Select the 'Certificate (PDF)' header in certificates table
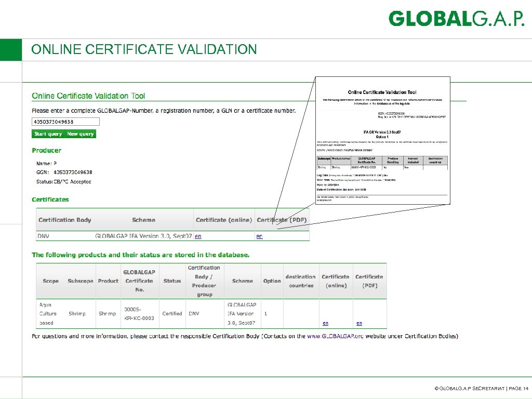Screen dimensions: 532x399 tap(282, 220)
